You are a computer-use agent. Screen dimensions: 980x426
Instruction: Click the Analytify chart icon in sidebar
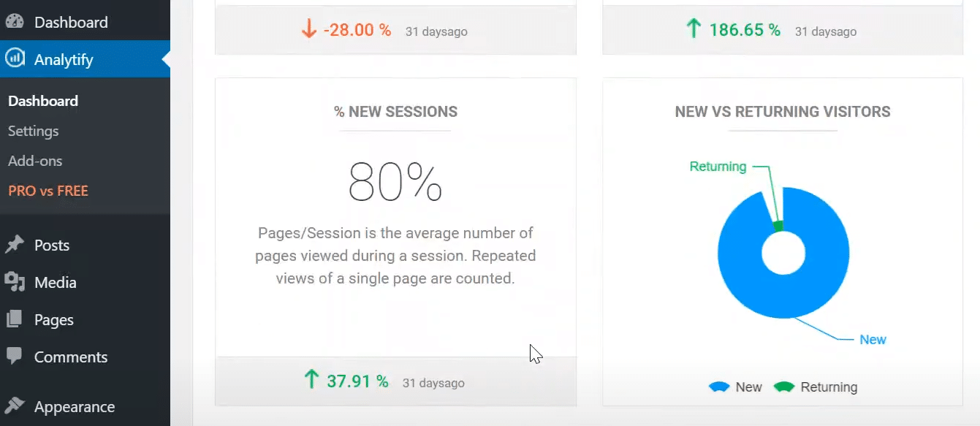[x=15, y=59]
